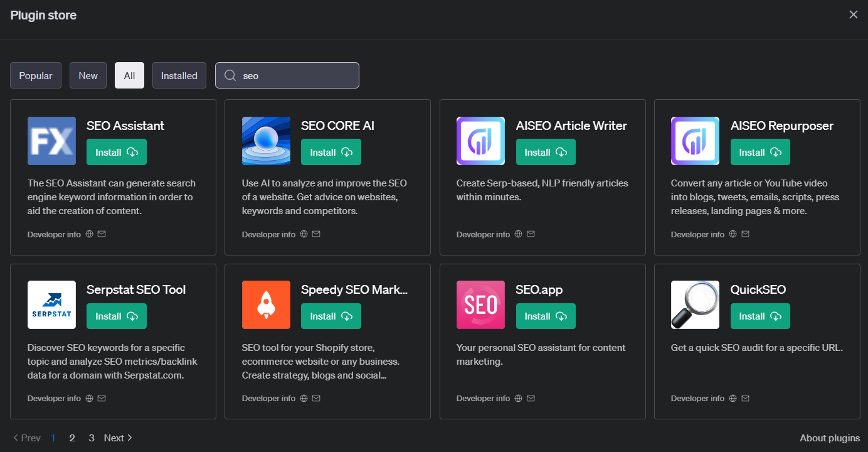Click the Serpstat logo thumbnail
Viewport: 868px width, 452px height.
(51, 304)
